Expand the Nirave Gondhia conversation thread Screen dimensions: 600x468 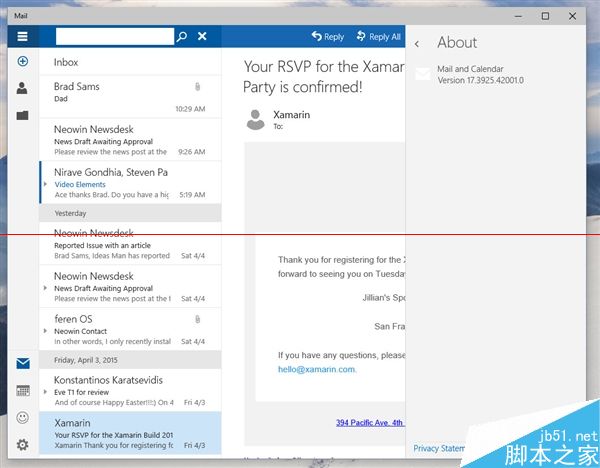45,184
